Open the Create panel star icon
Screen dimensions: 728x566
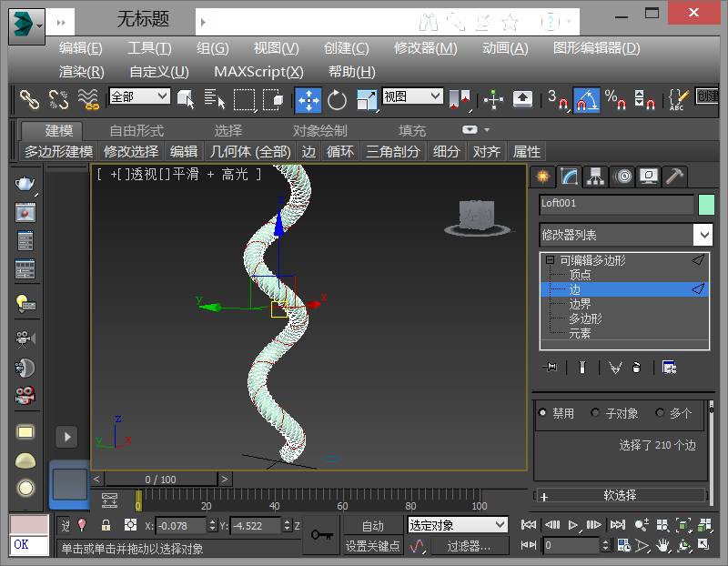click(x=542, y=177)
